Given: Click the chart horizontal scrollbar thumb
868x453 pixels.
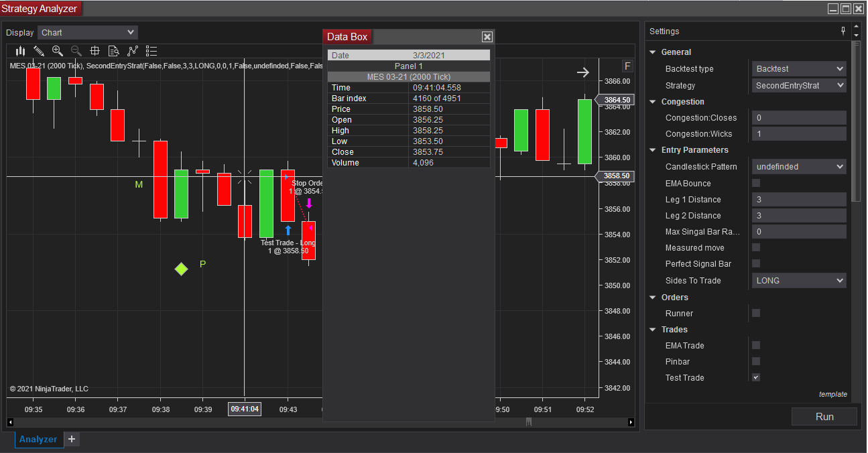Looking at the screenshot, I should [x=529, y=422].
